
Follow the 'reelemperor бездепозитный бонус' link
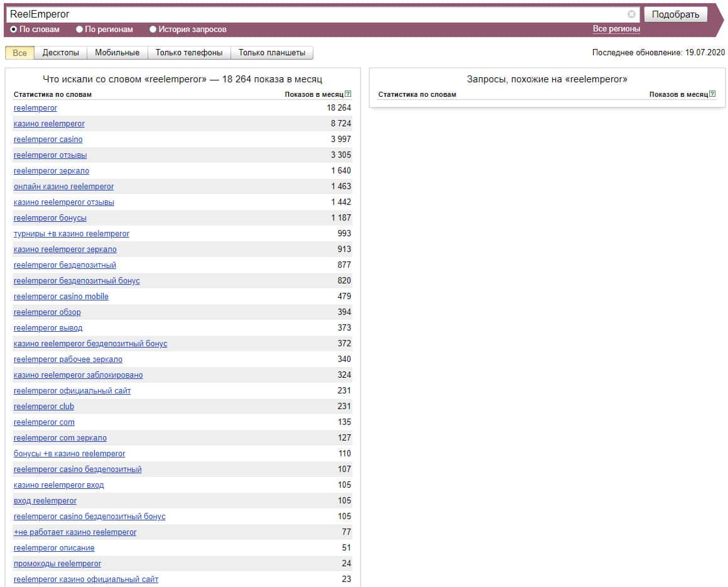pyautogui.click(x=77, y=281)
